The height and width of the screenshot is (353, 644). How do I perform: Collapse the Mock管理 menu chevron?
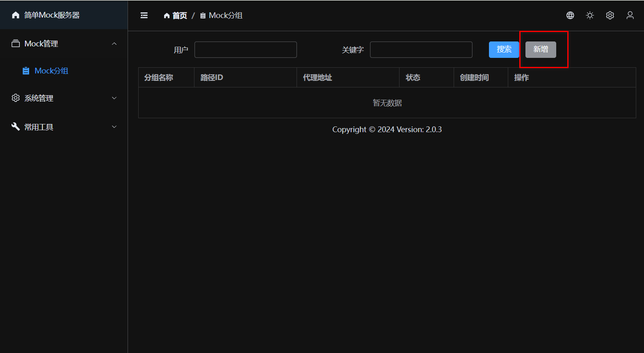(x=114, y=44)
